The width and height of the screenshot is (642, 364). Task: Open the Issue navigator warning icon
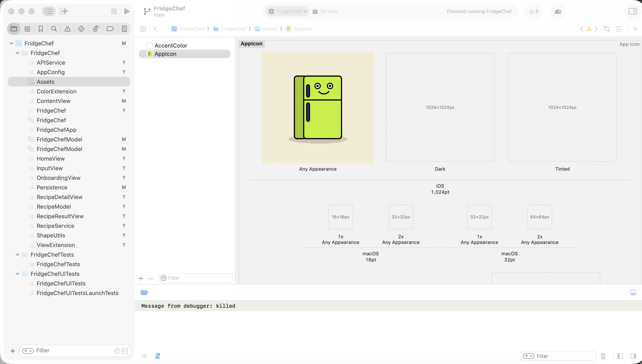[67, 29]
